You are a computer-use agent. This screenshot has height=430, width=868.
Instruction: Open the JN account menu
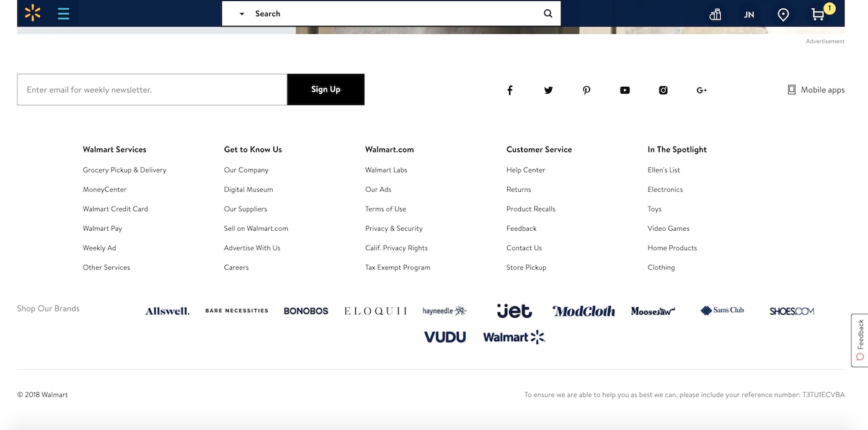[x=749, y=14]
